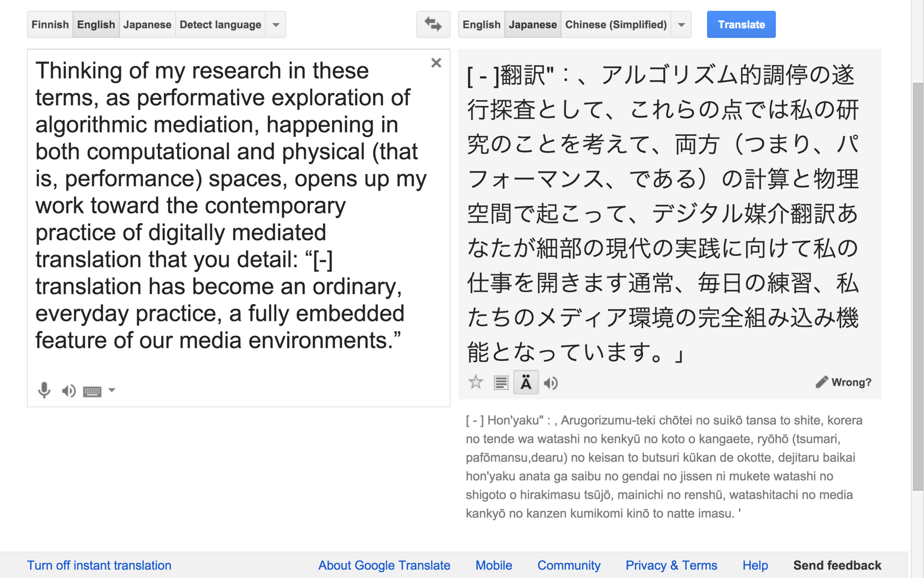Click the select-all translation text icon
The image size is (924, 578).
(500, 383)
